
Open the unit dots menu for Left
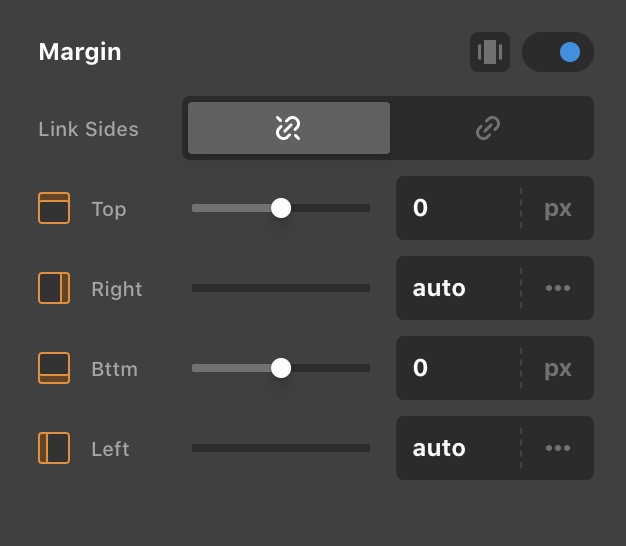coord(558,448)
